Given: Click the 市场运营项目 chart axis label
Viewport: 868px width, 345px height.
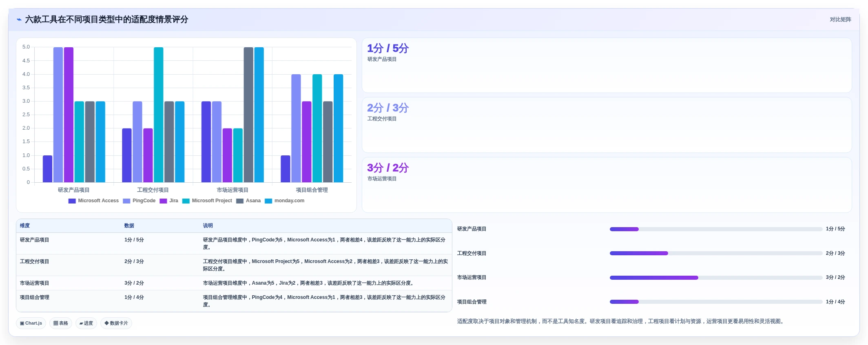Looking at the screenshot, I should click(232, 190).
